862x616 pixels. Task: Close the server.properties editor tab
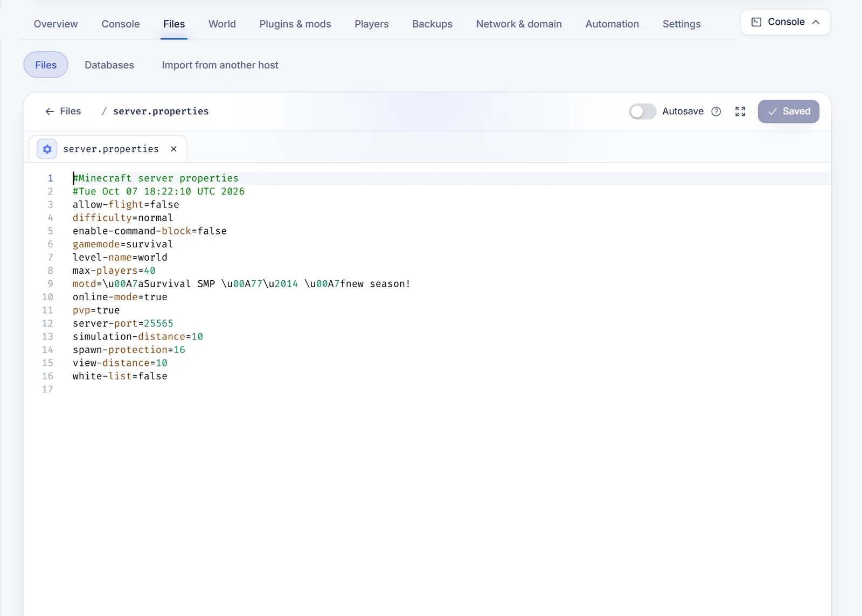point(173,149)
